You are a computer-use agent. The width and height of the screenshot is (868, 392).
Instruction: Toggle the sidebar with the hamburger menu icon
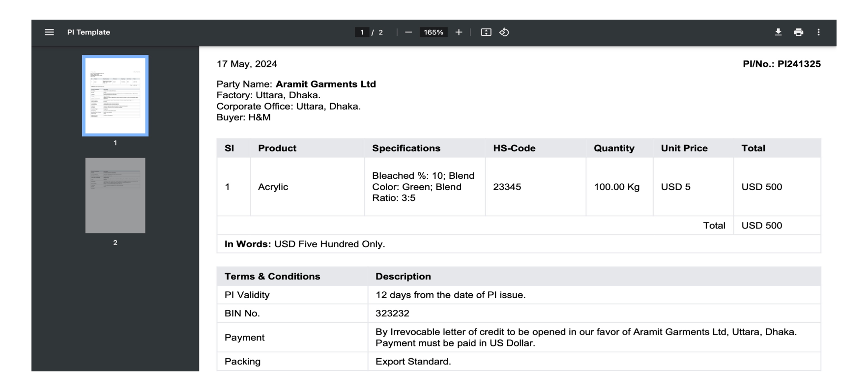coord(49,32)
